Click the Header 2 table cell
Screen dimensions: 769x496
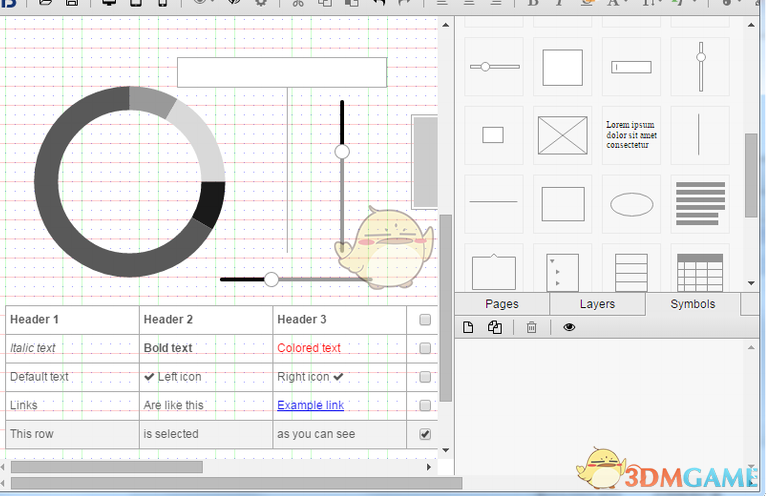(x=206, y=320)
